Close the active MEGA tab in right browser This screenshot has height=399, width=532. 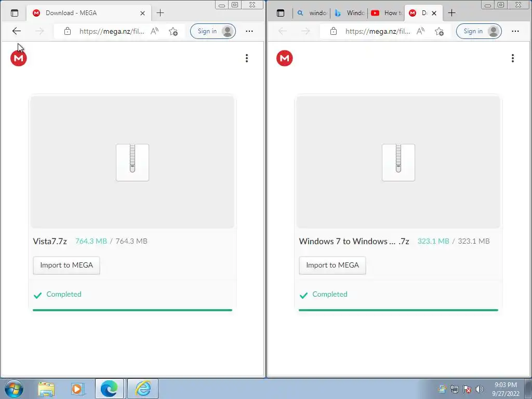click(x=434, y=13)
